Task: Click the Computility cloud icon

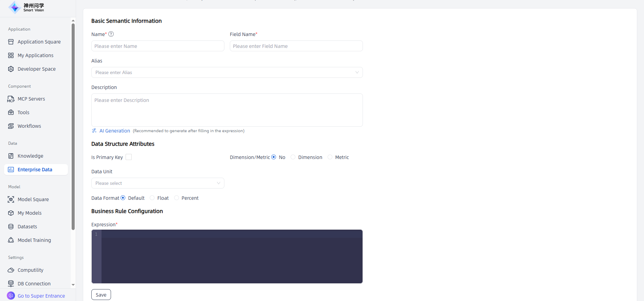Action: point(11,270)
